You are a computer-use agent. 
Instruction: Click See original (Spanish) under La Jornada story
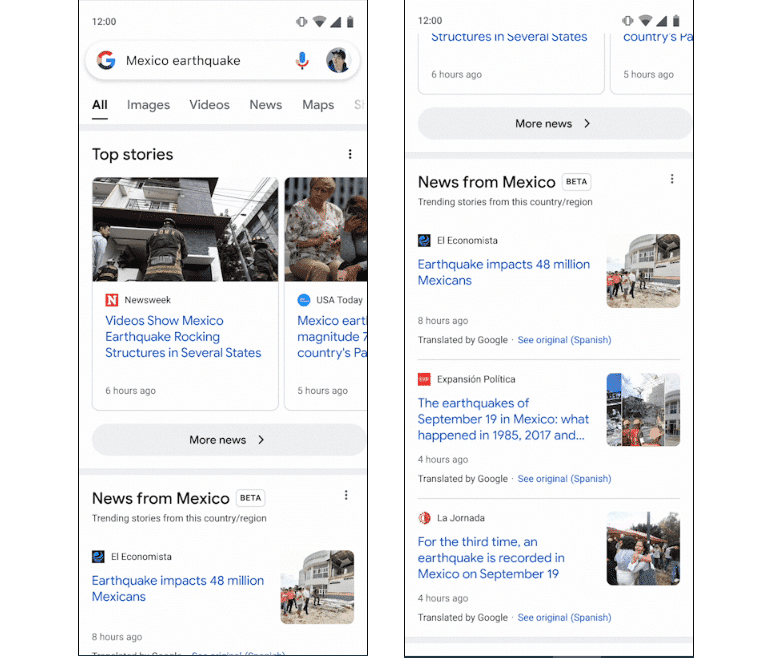tap(564, 618)
